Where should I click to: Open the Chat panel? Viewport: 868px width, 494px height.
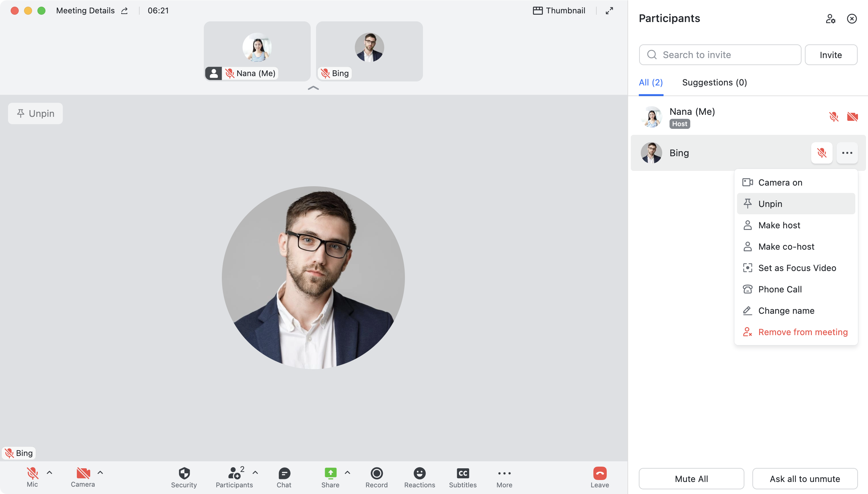coord(284,475)
